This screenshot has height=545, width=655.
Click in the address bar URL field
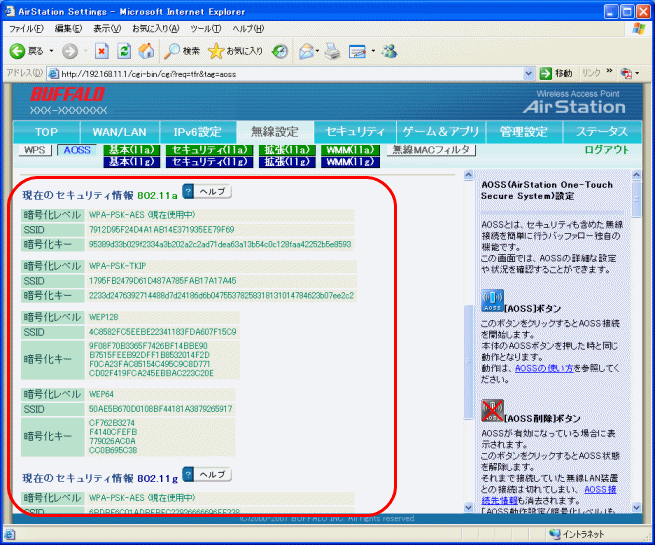(290, 74)
